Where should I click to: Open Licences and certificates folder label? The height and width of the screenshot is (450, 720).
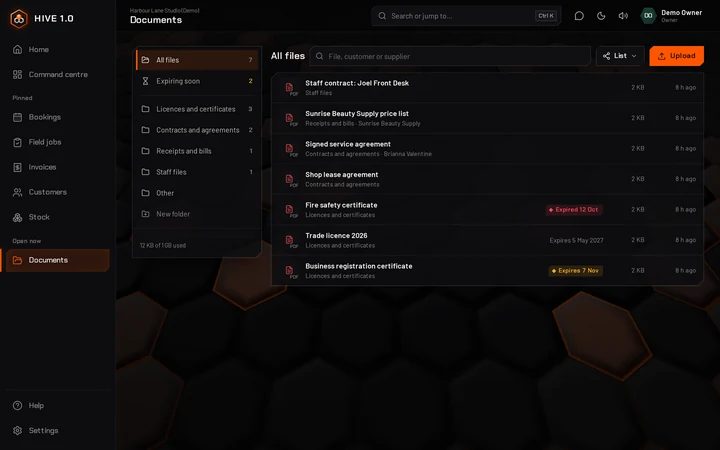(196, 109)
